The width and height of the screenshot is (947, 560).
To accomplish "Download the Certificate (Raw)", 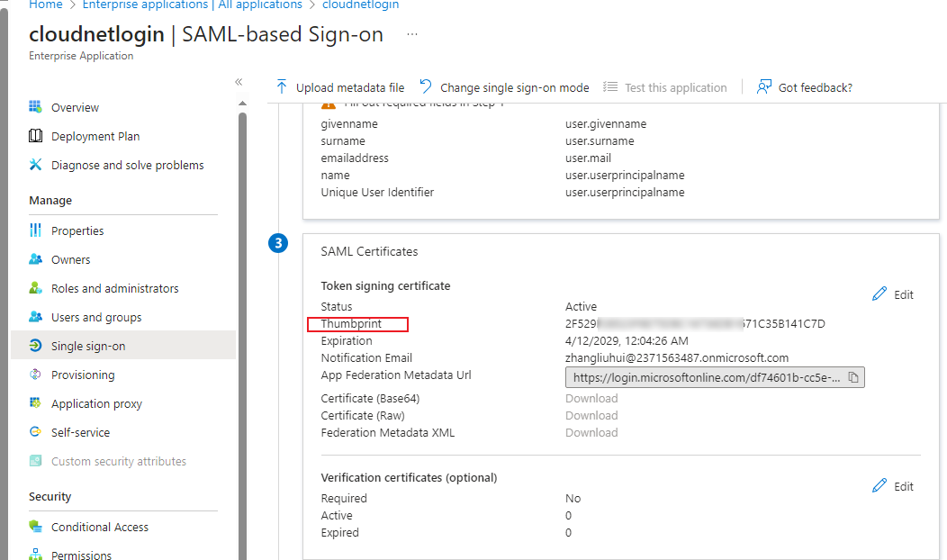I will (x=591, y=415).
